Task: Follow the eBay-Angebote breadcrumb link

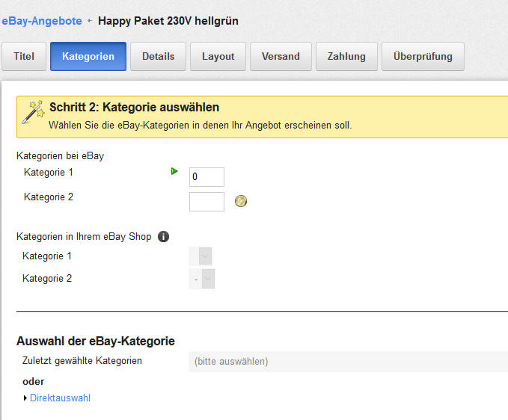Action: coord(42,21)
